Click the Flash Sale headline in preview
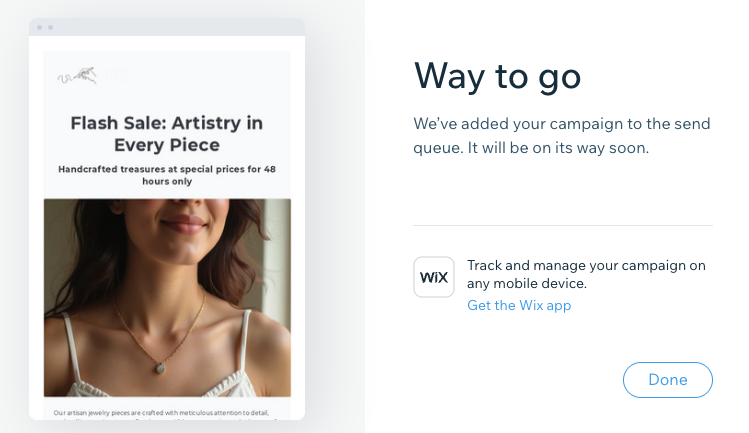 (x=167, y=133)
